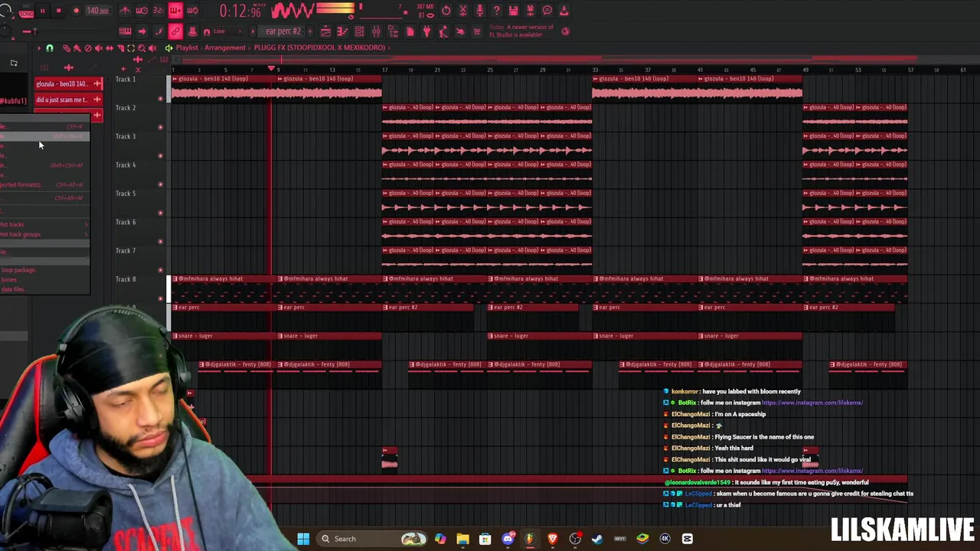Mute Track 1 using its dot
The width and height of the screenshot is (980, 551).
tap(160, 99)
